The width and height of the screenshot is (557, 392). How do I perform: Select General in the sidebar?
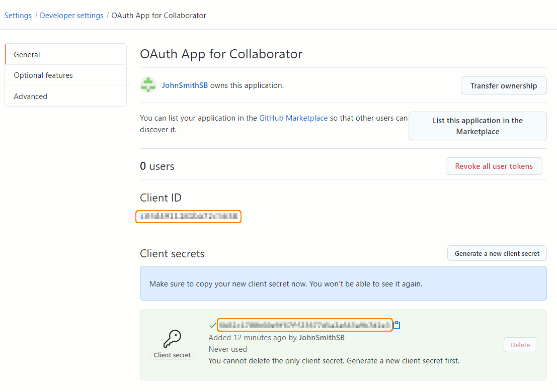27,54
